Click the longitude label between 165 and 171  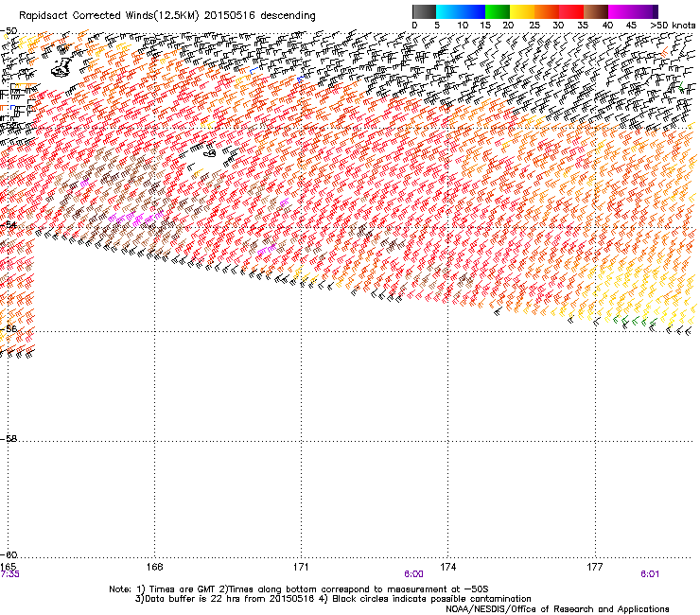pyautogui.click(x=154, y=567)
